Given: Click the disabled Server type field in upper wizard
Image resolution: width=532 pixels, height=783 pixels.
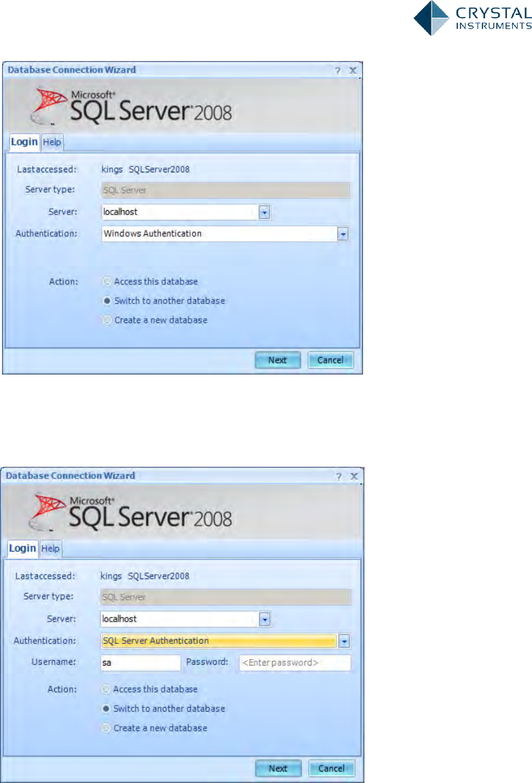Looking at the screenshot, I should coord(225,190).
